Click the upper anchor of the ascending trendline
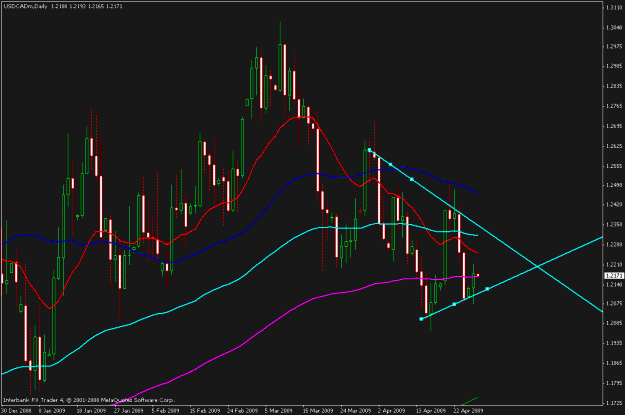The height and width of the screenshot is (415, 625). click(487, 289)
